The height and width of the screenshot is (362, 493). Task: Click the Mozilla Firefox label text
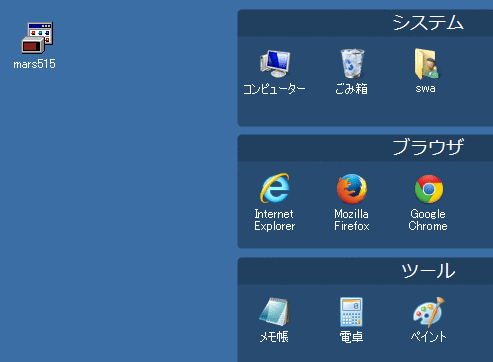pos(352,220)
